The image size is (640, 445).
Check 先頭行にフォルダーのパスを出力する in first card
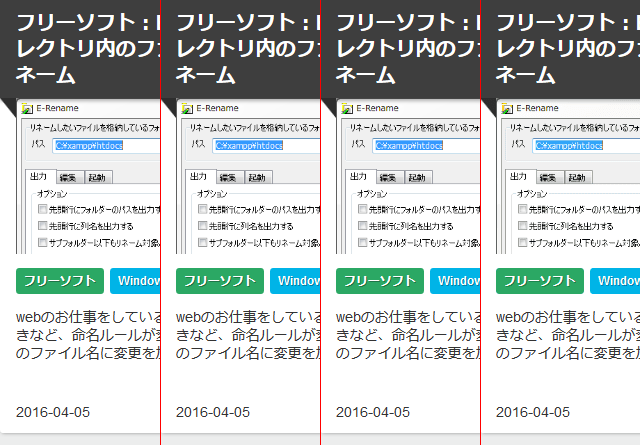pyautogui.click(x=42, y=210)
